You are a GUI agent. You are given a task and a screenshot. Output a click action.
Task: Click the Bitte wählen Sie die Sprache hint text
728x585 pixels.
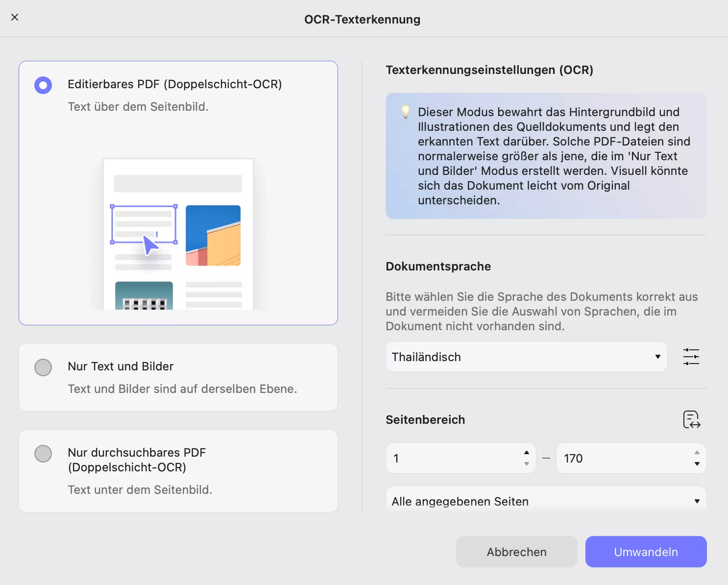tap(542, 312)
